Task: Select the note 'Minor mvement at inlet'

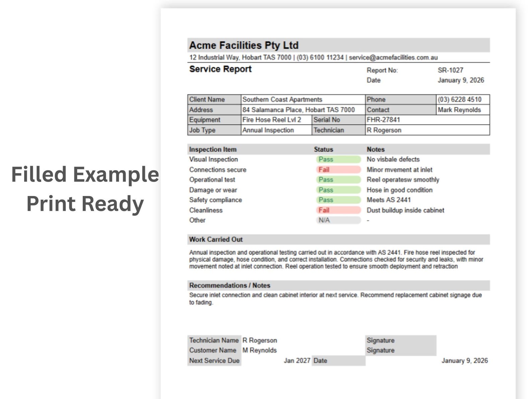Action: 399,170
